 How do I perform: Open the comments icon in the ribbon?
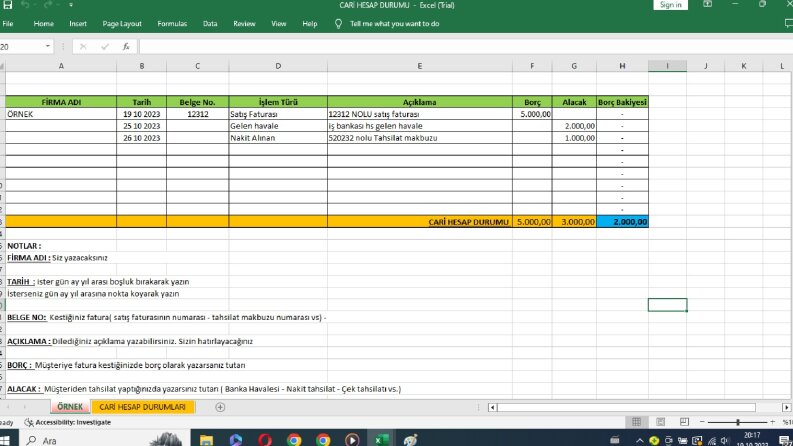click(x=788, y=23)
